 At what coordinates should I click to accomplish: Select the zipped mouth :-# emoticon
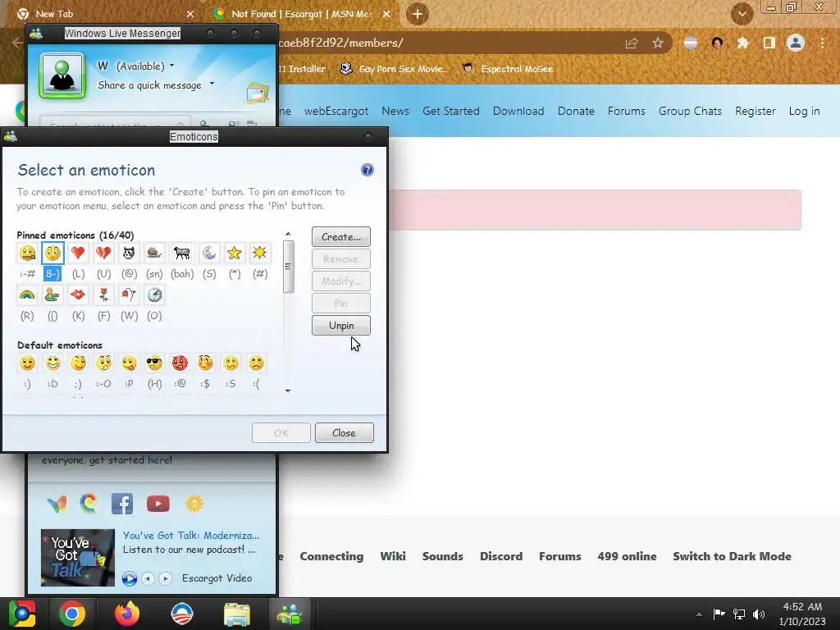[27, 253]
